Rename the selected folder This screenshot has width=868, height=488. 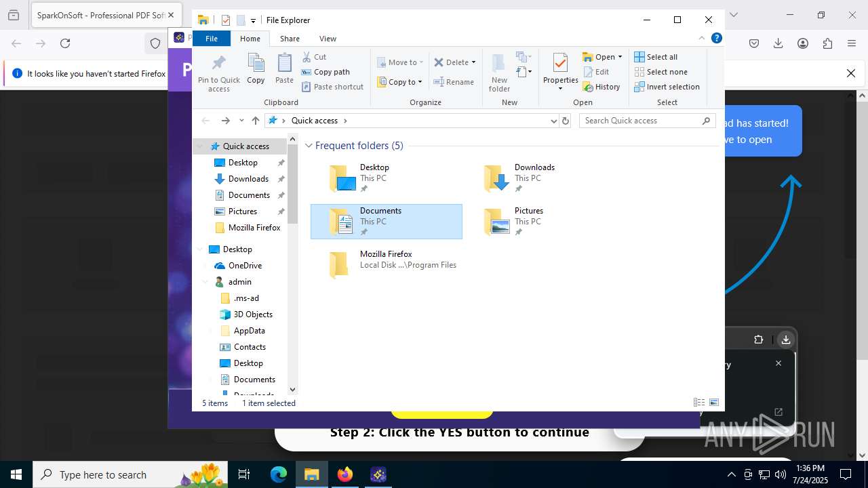[454, 82]
